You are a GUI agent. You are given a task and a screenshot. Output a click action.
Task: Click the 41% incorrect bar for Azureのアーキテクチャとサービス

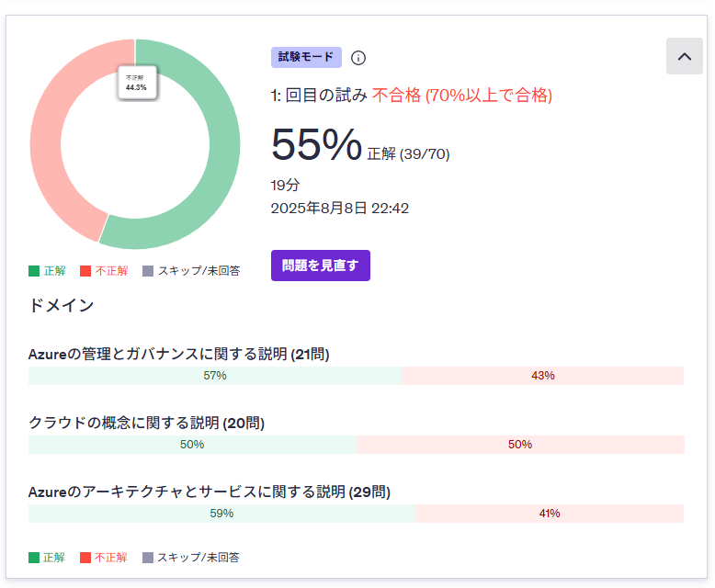pos(550,514)
